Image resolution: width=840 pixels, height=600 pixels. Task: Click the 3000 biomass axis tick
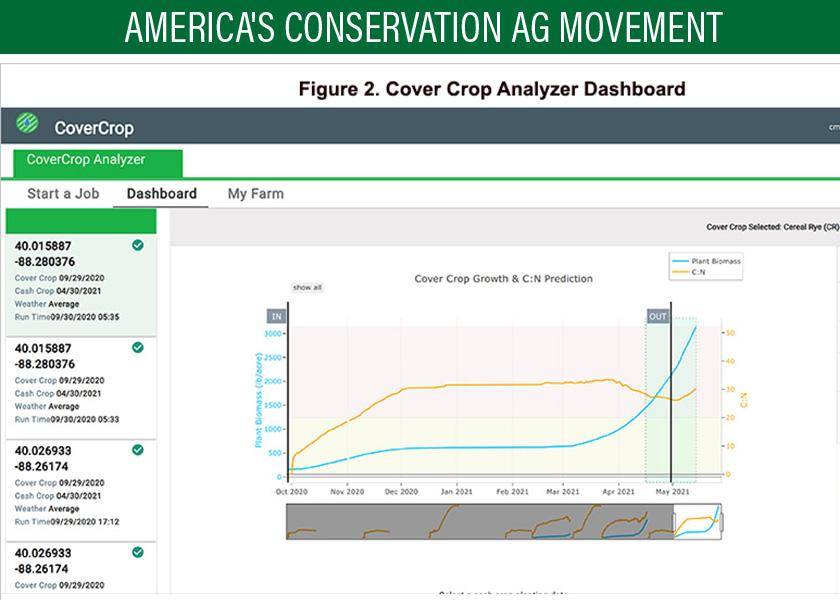273,333
